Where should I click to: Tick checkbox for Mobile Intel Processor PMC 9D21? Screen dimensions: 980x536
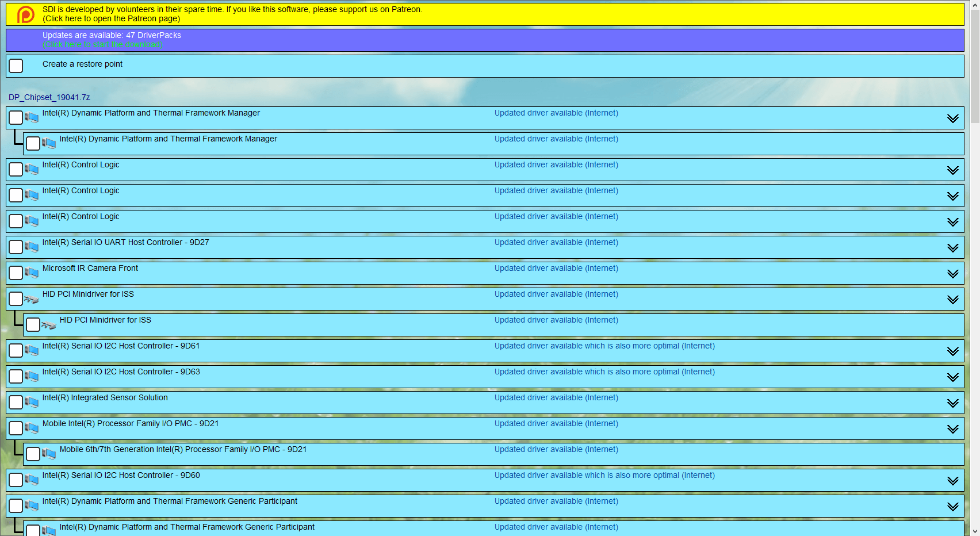[16, 428]
